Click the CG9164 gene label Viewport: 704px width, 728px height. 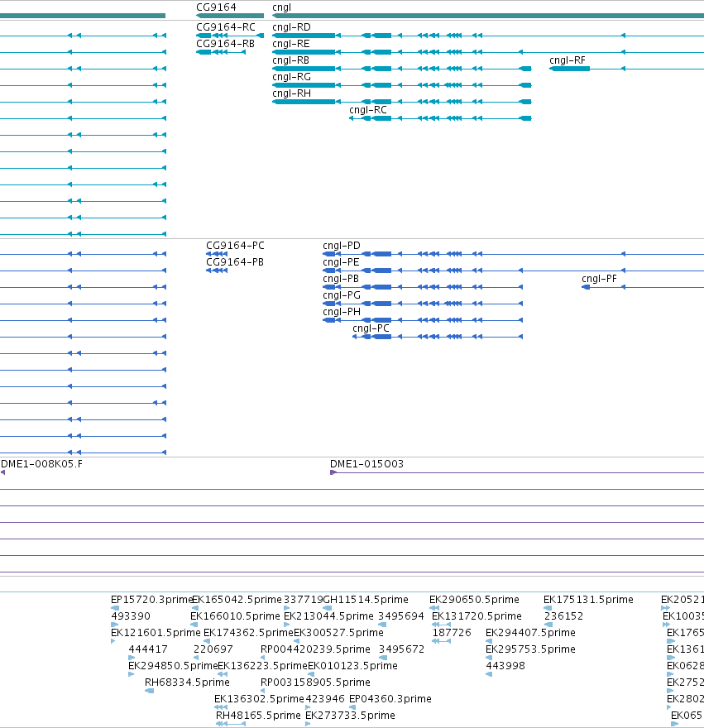(x=216, y=7)
